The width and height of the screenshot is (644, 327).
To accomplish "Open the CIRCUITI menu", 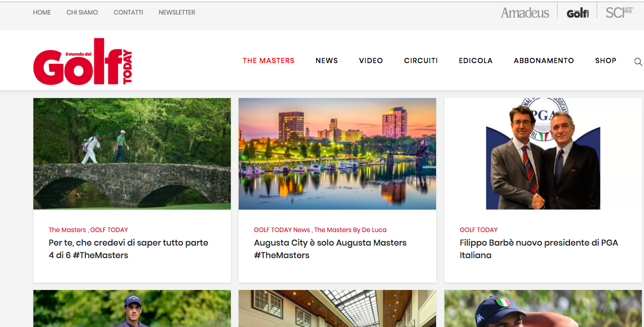I will [420, 60].
